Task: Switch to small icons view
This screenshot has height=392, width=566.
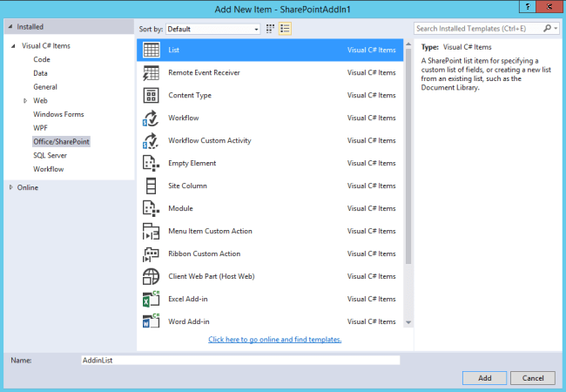Action: 270,29
